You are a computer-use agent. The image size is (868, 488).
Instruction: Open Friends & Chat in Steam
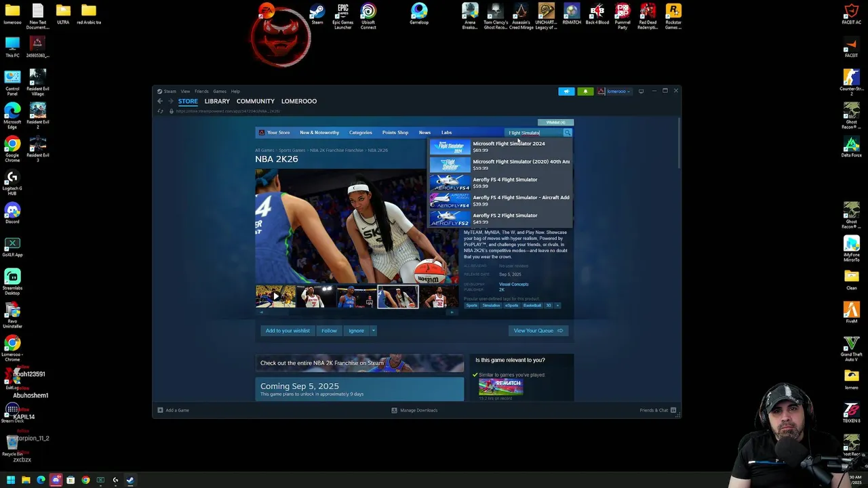click(x=657, y=410)
